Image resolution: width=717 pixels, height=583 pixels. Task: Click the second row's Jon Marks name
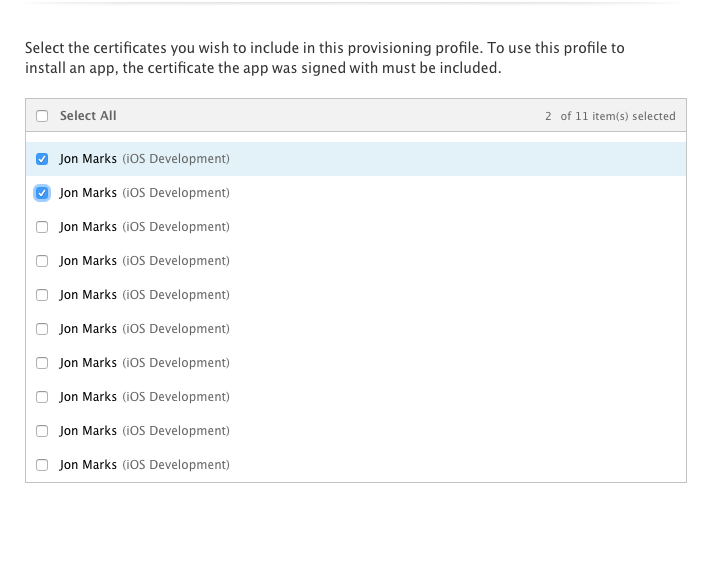pyautogui.click(x=88, y=193)
